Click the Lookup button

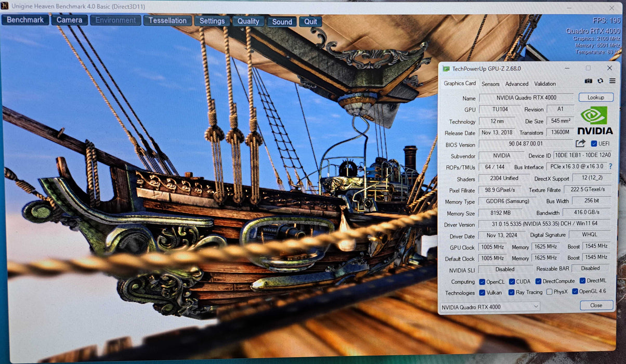pyautogui.click(x=596, y=97)
